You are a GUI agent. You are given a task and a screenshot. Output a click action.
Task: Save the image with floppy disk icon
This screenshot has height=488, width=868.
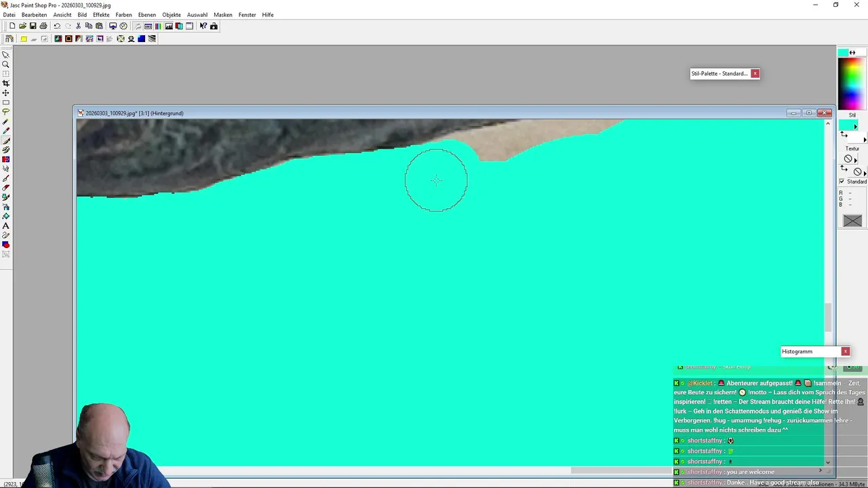click(33, 26)
